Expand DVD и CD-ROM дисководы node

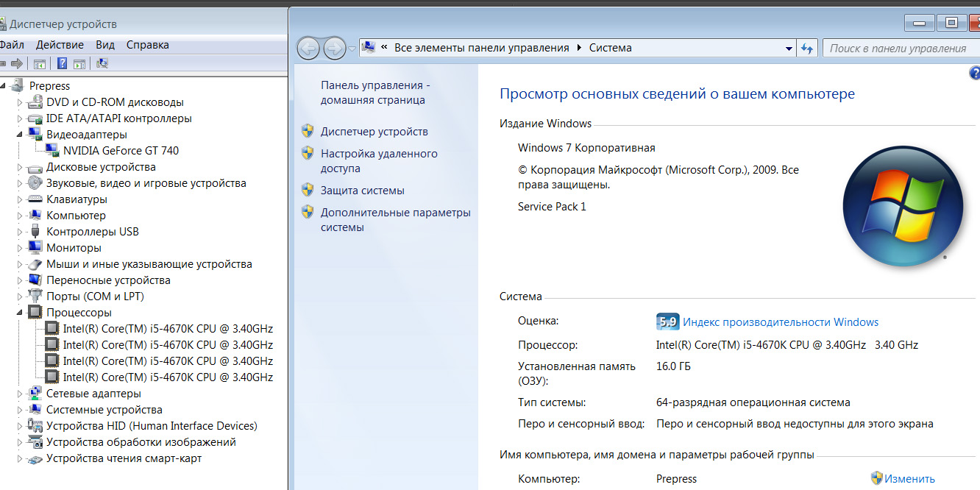[20, 102]
